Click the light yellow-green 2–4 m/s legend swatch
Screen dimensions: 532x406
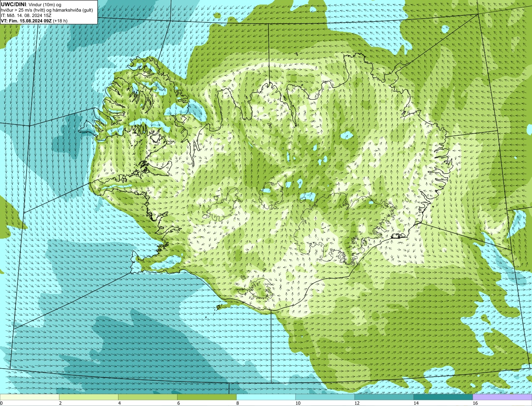click(89, 397)
